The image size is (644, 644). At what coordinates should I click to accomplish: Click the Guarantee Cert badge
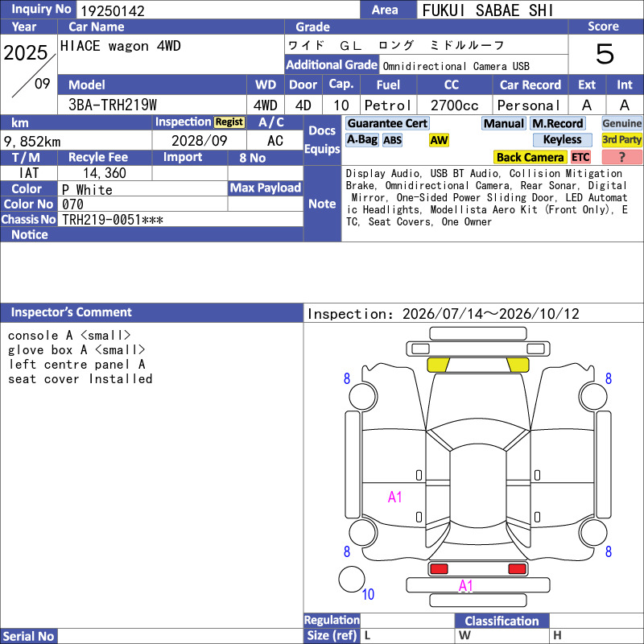click(x=387, y=123)
